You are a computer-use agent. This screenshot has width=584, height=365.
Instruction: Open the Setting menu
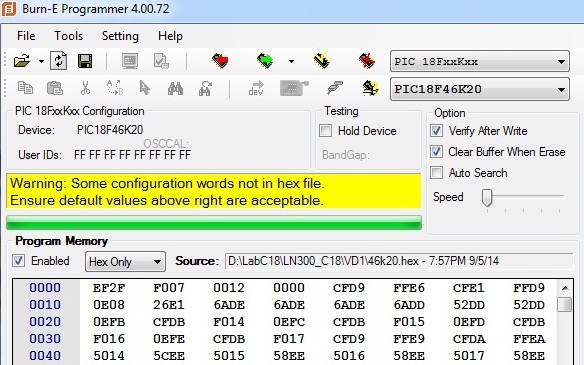click(x=120, y=36)
